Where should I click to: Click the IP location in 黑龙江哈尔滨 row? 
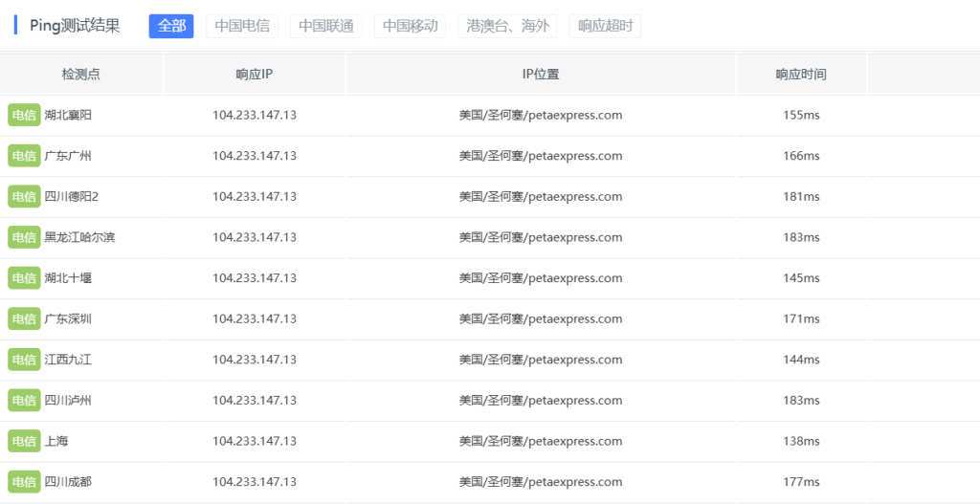541,237
